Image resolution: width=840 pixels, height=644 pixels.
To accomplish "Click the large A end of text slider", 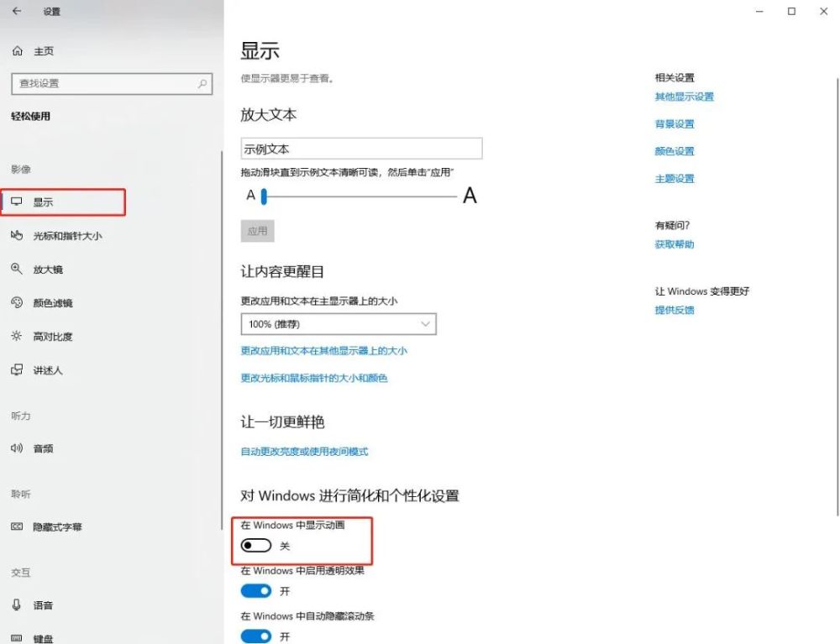I will pyautogui.click(x=470, y=196).
